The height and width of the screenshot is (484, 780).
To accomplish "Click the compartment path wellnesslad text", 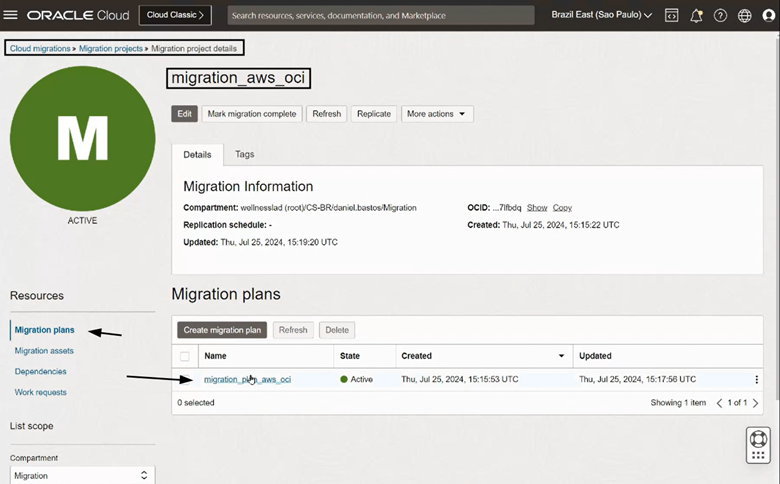I will (x=328, y=208).
